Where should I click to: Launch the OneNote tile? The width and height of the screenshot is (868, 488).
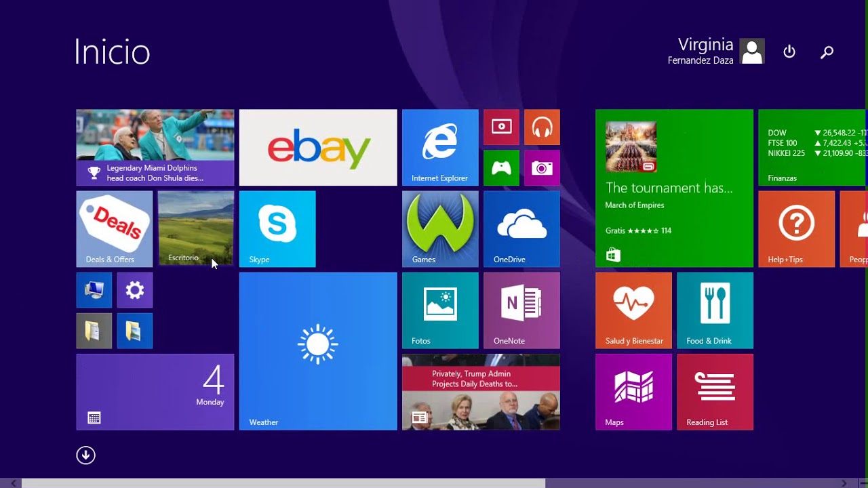pos(521,310)
